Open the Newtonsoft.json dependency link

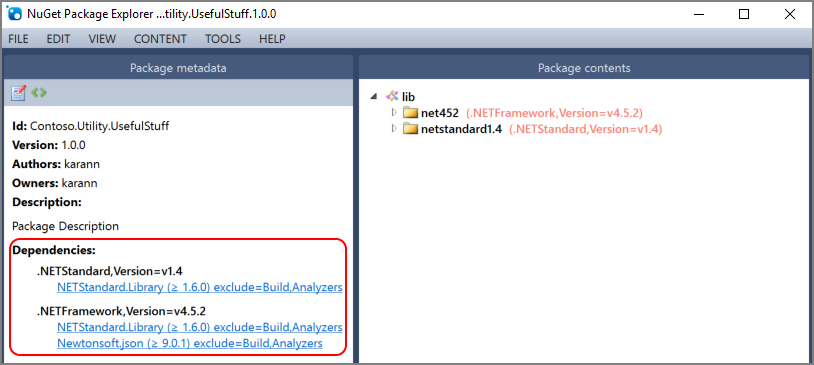pos(190,343)
